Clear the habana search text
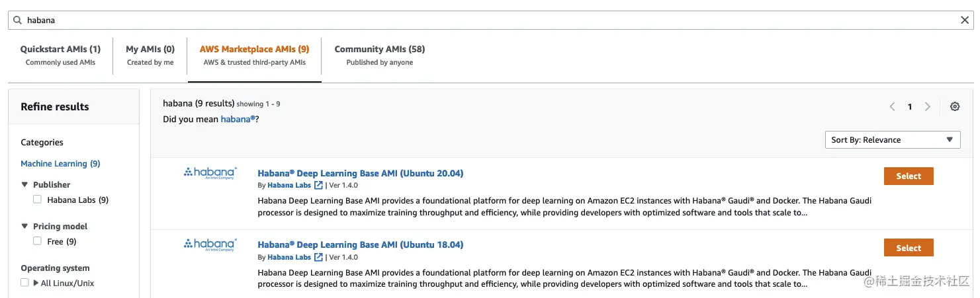This screenshot has height=298, width=980. coord(965,20)
